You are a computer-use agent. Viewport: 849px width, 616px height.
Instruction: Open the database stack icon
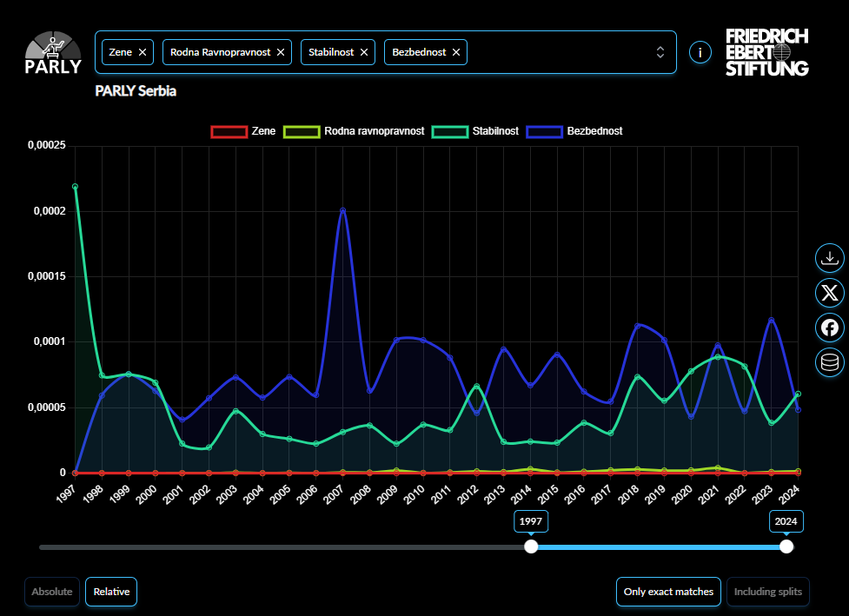coord(830,362)
